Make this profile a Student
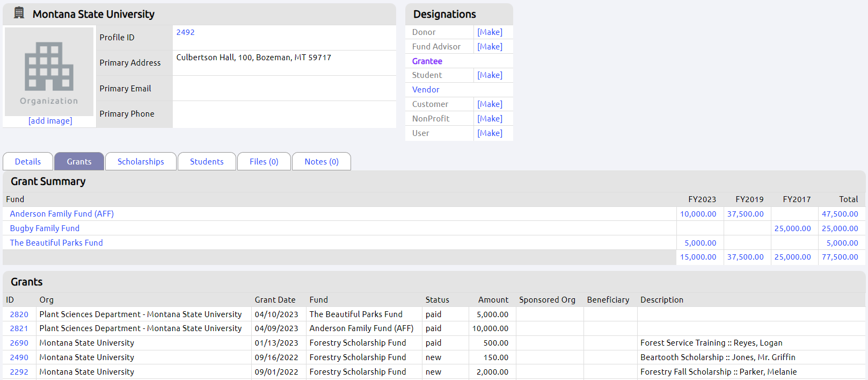The width and height of the screenshot is (868, 380). click(x=490, y=75)
